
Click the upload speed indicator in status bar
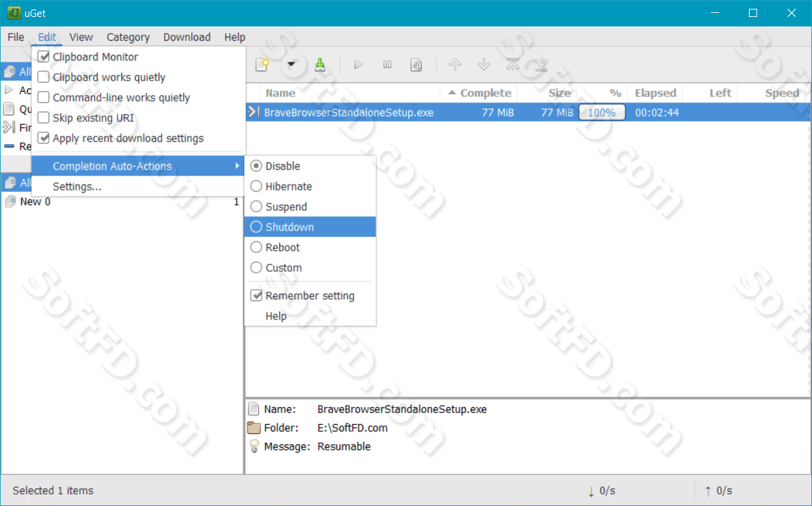tap(718, 490)
